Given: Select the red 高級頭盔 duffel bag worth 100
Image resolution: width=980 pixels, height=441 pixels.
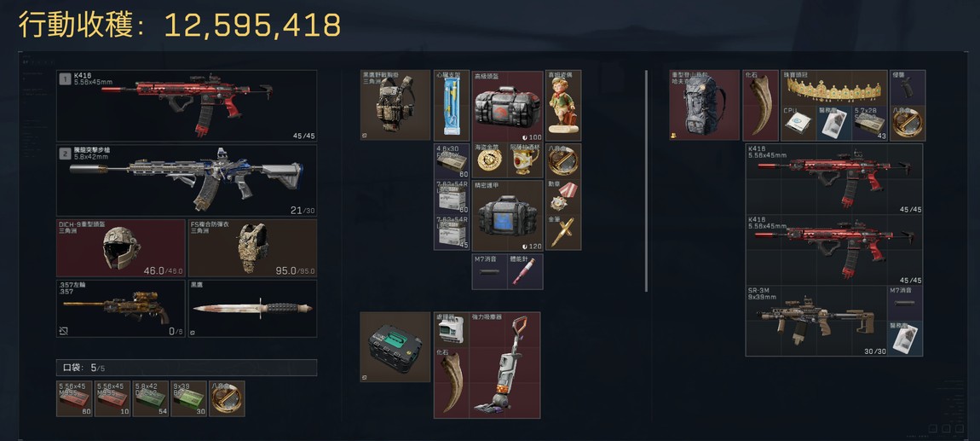Looking at the screenshot, I should click(508, 106).
